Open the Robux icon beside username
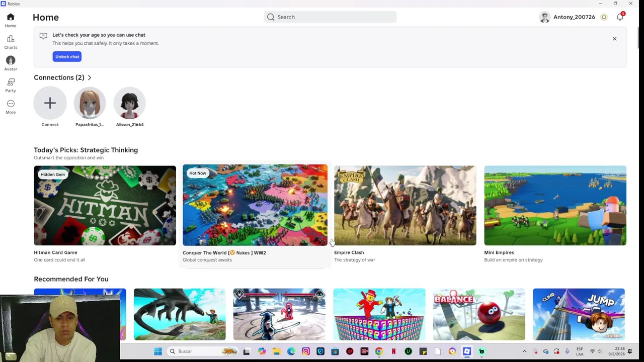Image resolution: width=644 pixels, height=362 pixels. 604,17
